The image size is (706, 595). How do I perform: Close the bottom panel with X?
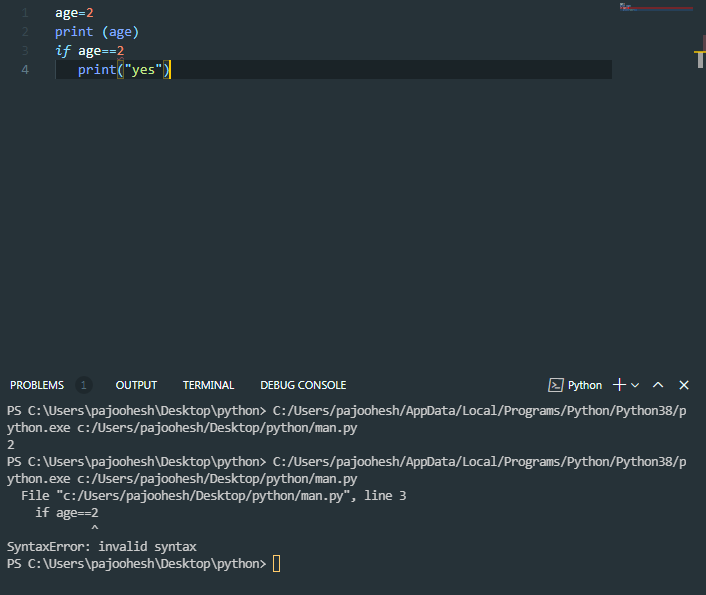[x=684, y=385]
